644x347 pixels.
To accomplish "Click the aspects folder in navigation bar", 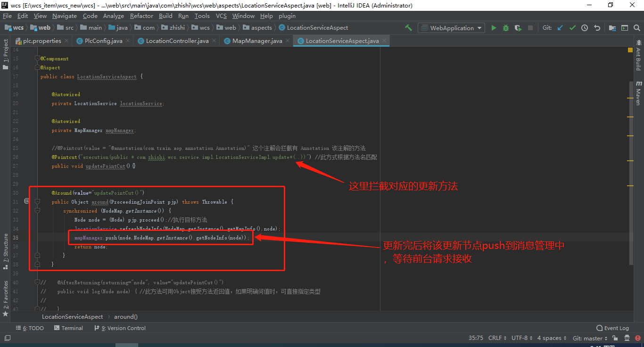I will pos(257,28).
